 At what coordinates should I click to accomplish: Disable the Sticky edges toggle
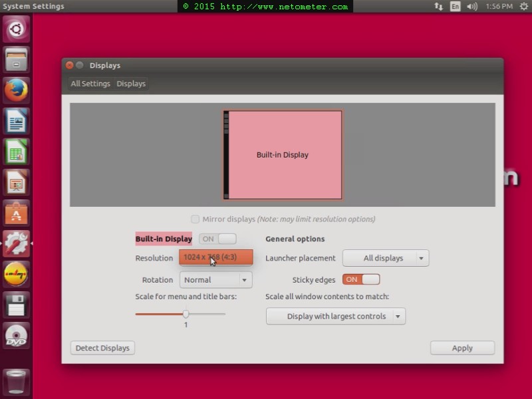click(361, 279)
